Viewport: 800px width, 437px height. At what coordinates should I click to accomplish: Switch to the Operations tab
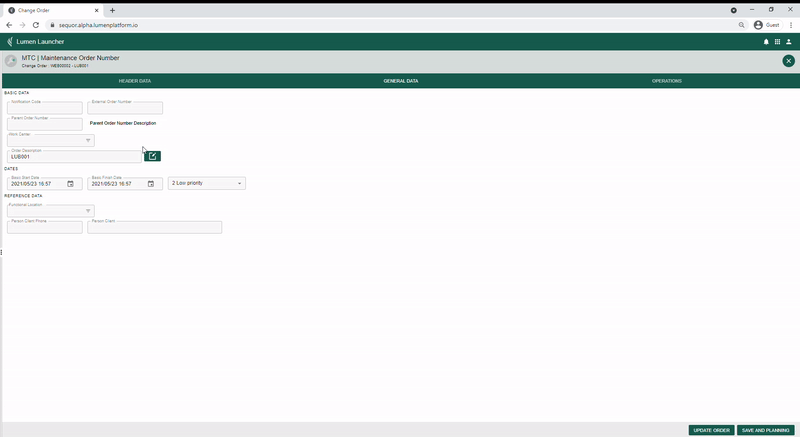pyautogui.click(x=666, y=81)
